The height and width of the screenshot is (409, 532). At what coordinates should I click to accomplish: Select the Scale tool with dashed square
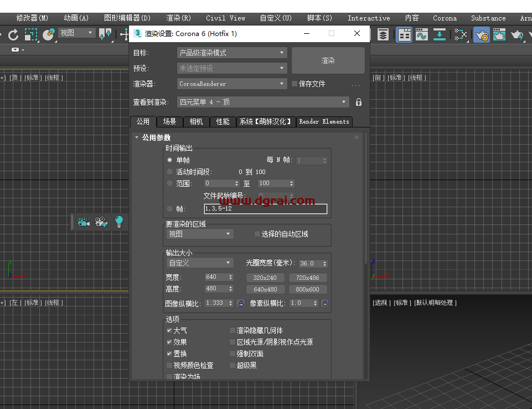(30, 34)
